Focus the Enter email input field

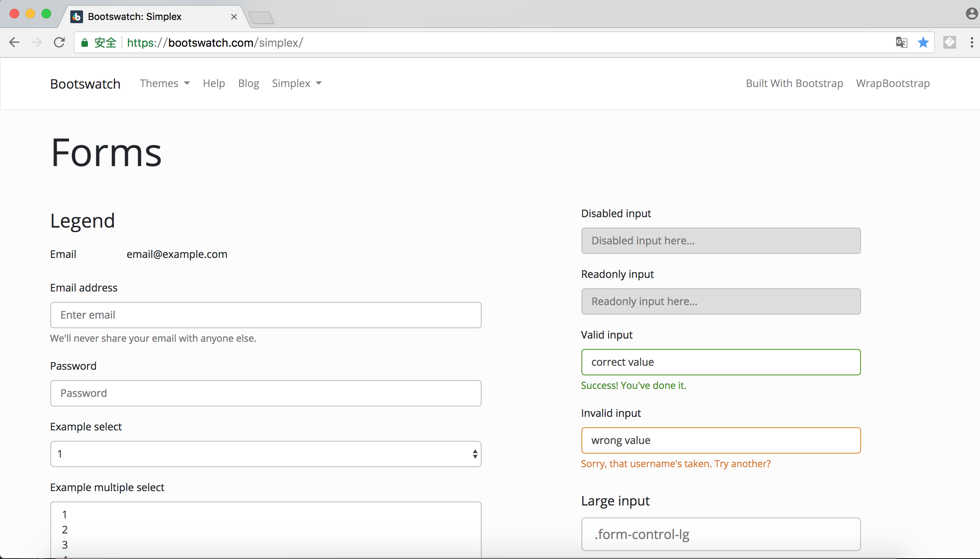pos(266,315)
